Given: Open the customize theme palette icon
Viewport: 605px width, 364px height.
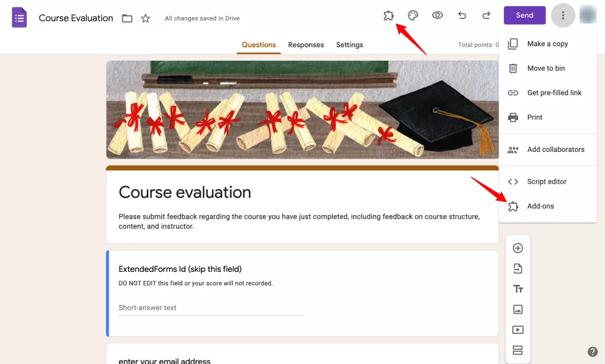Looking at the screenshot, I should [413, 16].
